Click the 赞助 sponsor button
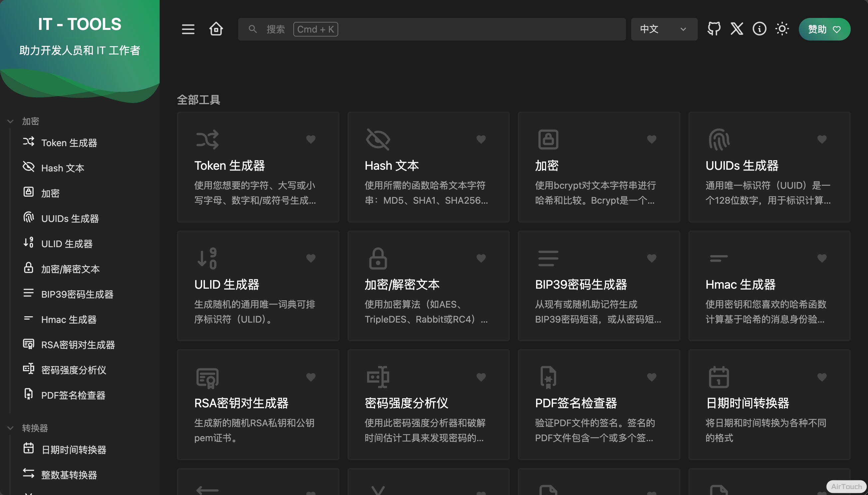 (824, 29)
